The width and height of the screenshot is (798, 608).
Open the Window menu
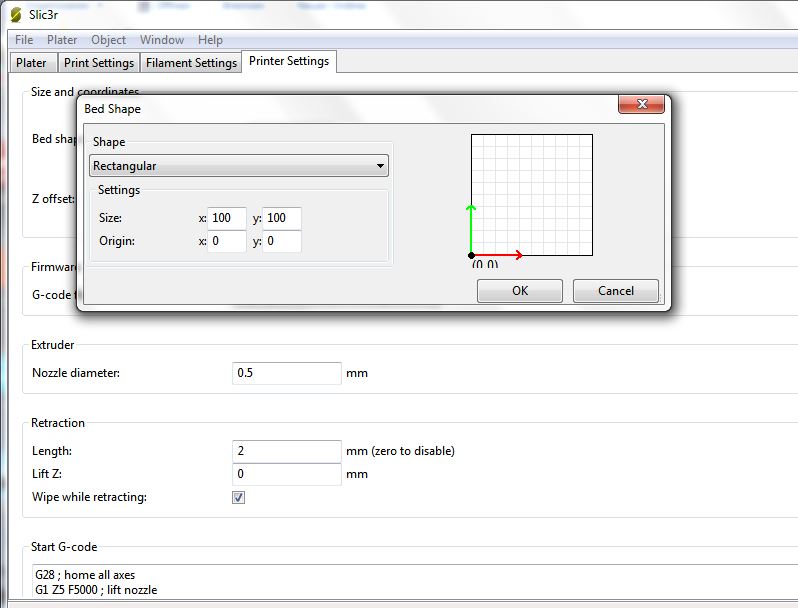click(x=162, y=40)
